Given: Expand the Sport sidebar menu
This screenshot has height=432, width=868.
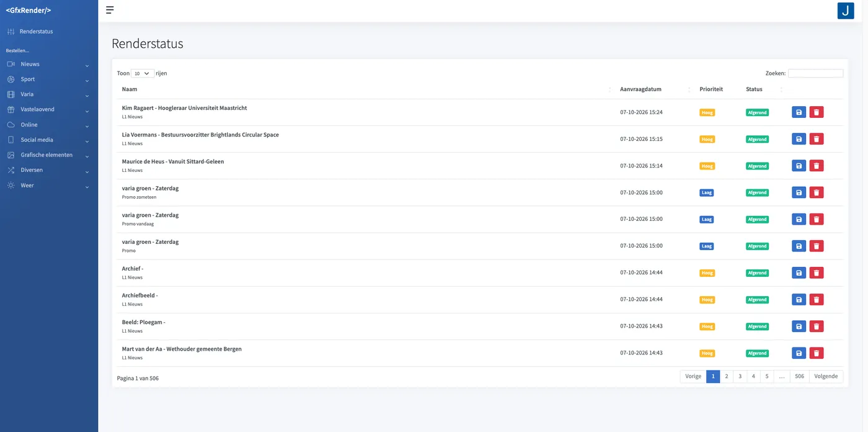Looking at the screenshot, I should click(x=49, y=79).
